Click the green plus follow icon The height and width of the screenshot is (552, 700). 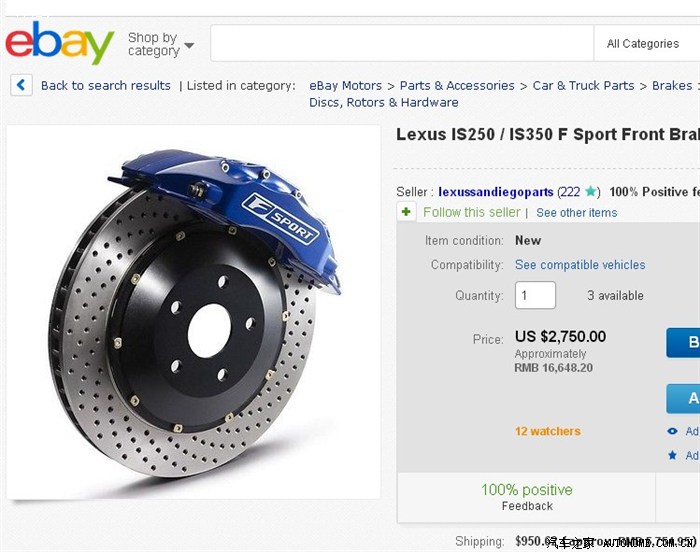[x=406, y=212]
